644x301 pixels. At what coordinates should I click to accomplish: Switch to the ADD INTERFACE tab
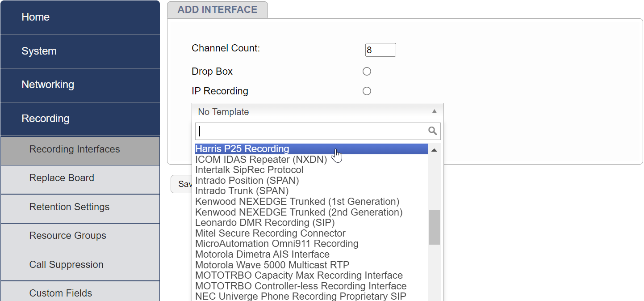(217, 9)
